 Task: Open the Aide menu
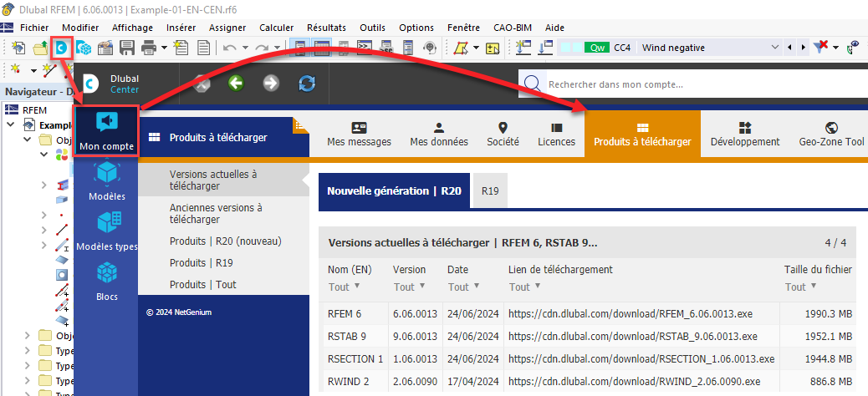point(554,28)
